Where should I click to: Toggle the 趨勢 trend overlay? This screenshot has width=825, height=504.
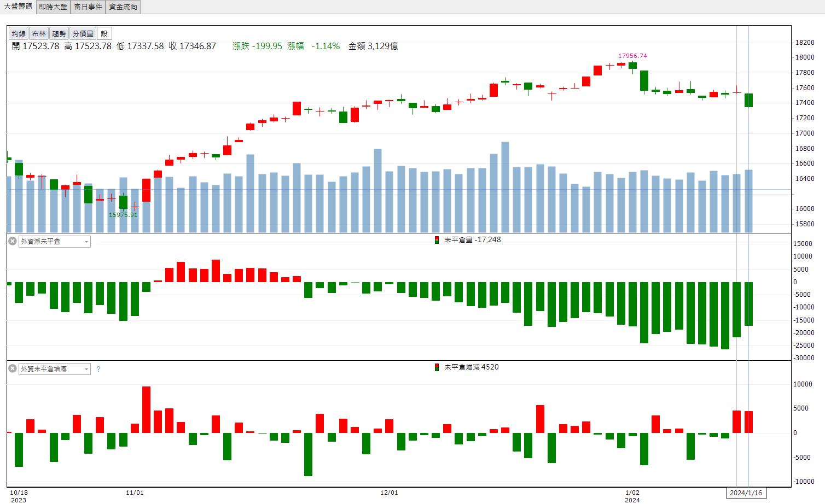[x=59, y=34]
